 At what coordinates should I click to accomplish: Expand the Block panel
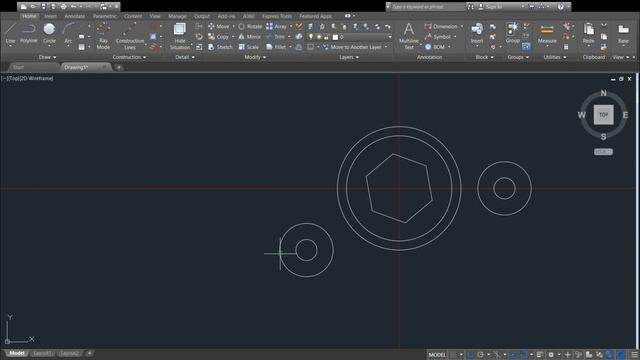(484, 57)
